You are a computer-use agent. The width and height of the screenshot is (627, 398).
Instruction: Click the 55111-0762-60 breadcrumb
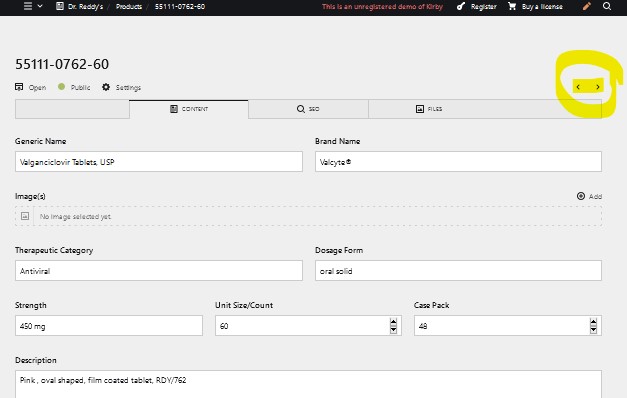180,6
